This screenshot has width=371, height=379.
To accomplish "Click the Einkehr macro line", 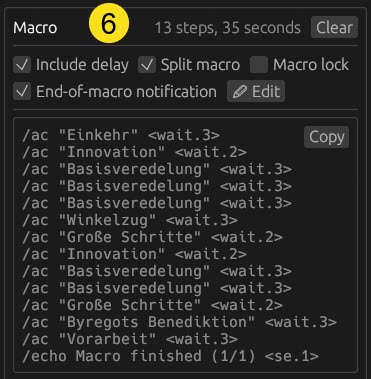I will coord(121,135).
